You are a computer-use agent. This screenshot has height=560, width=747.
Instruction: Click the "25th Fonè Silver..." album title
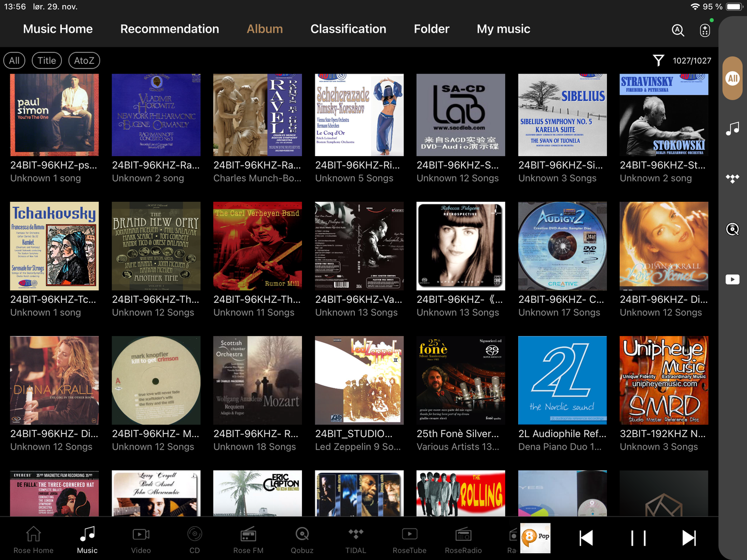[x=458, y=433]
